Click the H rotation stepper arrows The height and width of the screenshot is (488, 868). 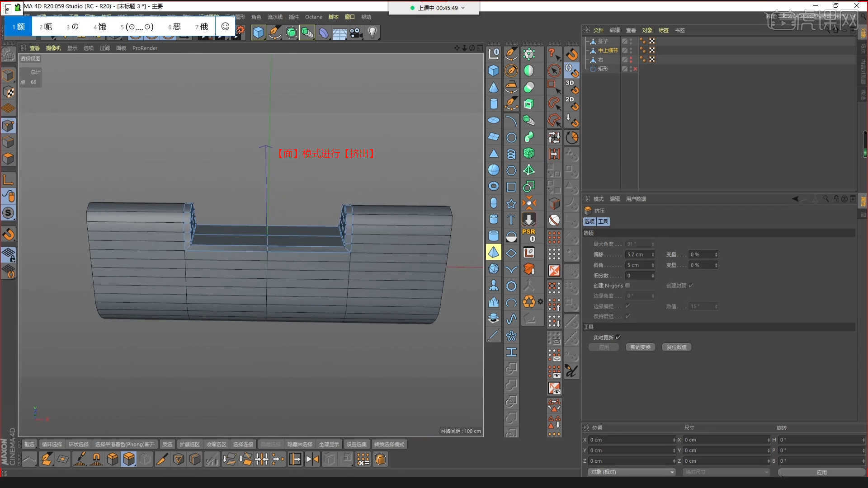pyautogui.click(x=863, y=440)
